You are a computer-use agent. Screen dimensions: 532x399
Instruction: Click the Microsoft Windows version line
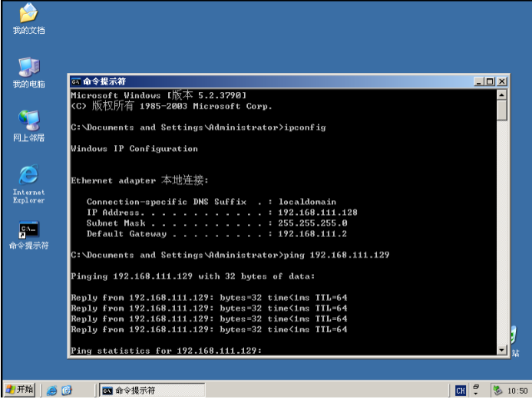pos(158,95)
